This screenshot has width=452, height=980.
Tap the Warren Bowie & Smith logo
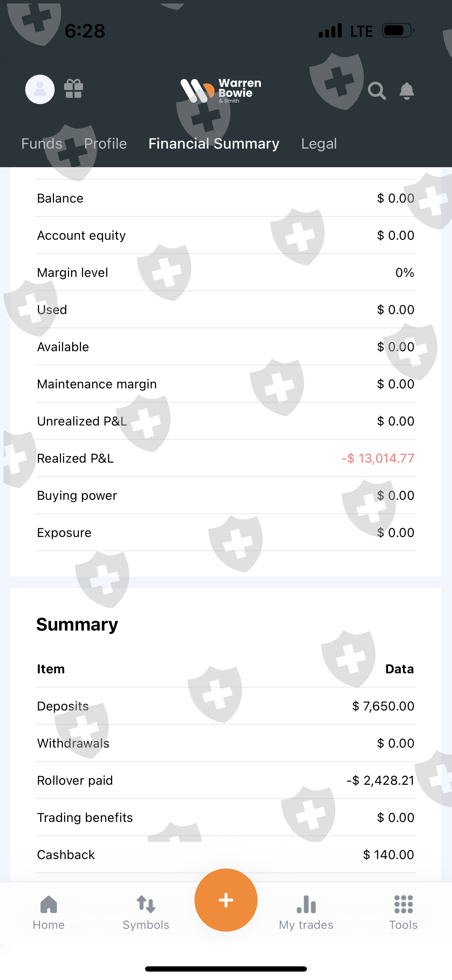coord(221,91)
